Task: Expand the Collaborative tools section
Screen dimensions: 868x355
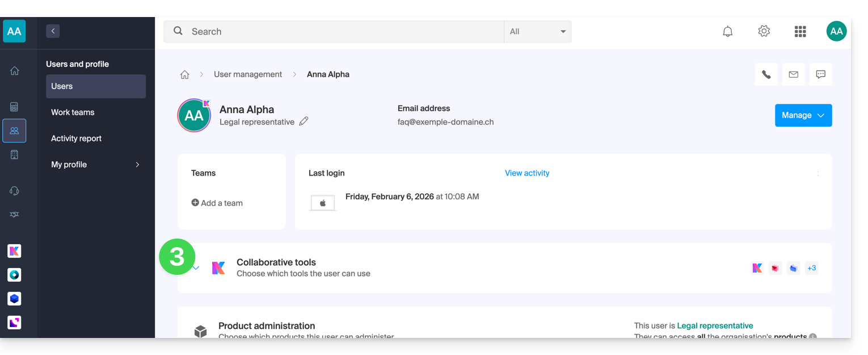Action: 196,268
